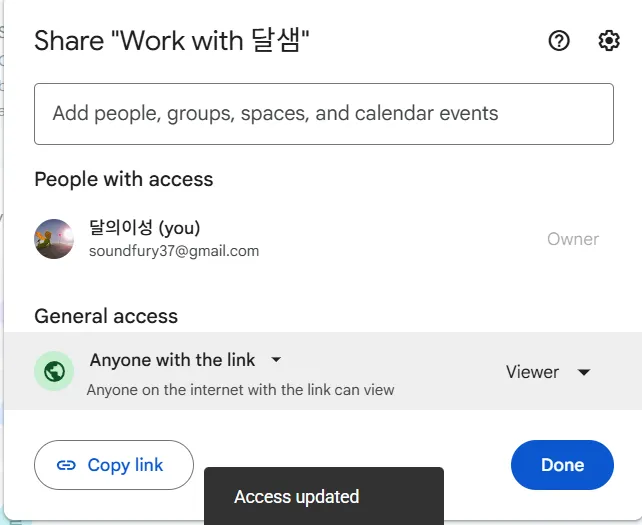
Task: Click the green globe general access icon
Action: click(x=54, y=371)
